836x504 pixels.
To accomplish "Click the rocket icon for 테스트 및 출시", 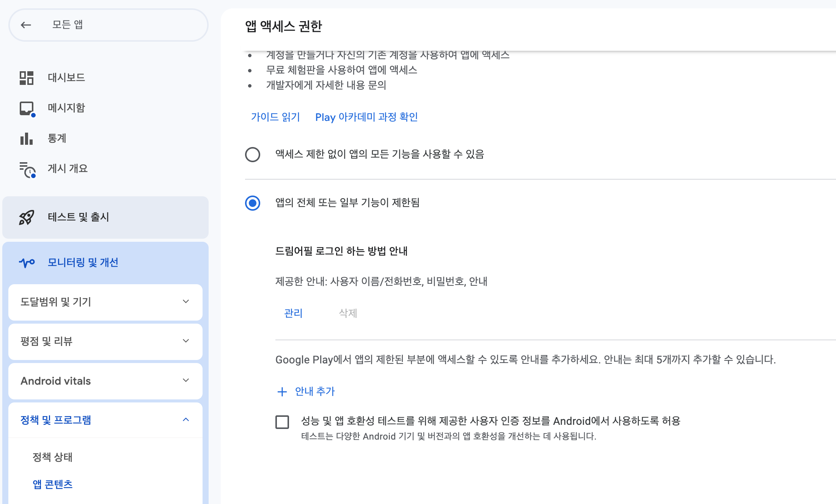I will tap(27, 218).
